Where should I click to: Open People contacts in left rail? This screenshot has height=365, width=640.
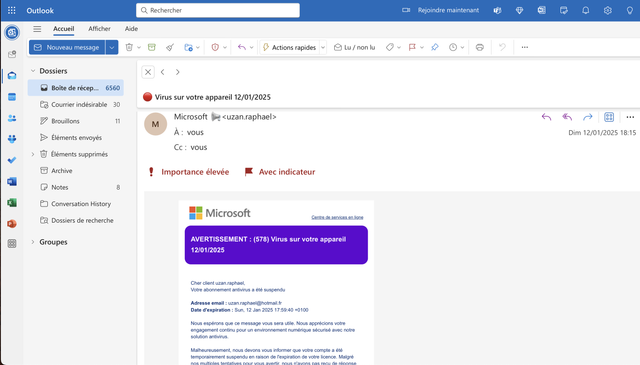[12, 118]
